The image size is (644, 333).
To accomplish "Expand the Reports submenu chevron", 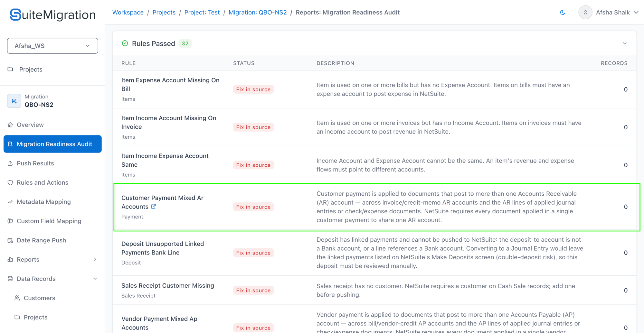I will tap(95, 259).
